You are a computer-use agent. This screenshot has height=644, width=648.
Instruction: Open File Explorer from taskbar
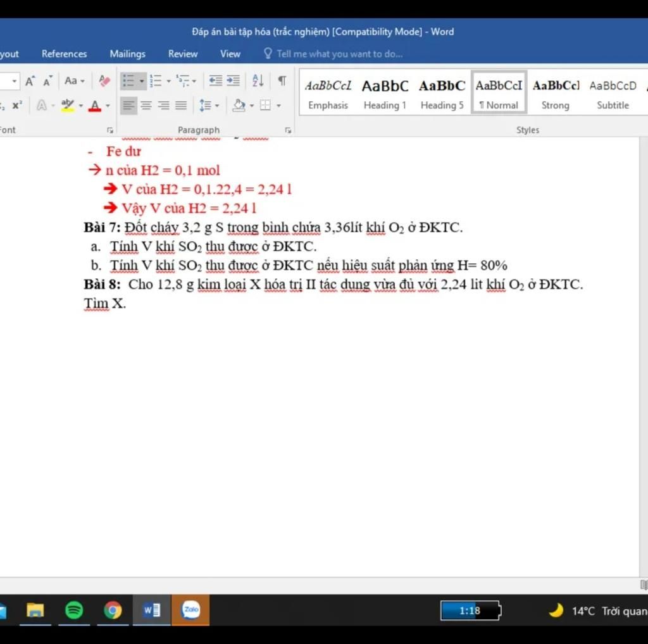[x=35, y=610]
